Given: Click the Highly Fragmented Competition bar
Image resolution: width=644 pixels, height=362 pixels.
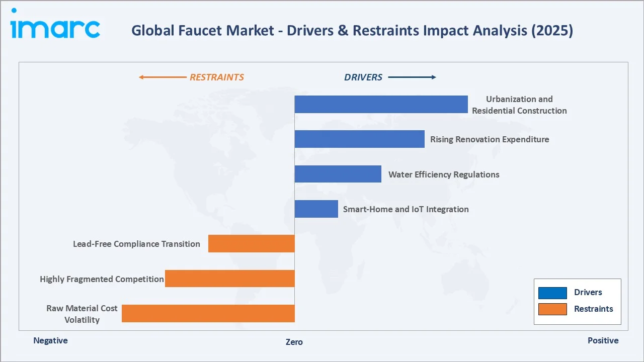Looking at the screenshot, I should 229,278.
